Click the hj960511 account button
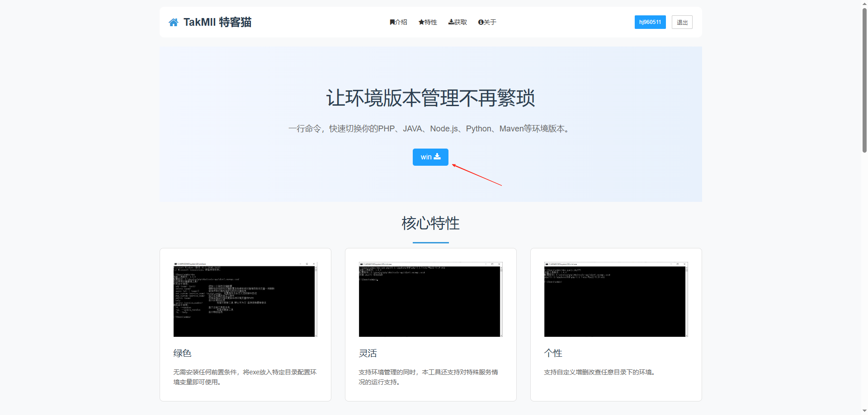This screenshot has height=415, width=868. (650, 22)
